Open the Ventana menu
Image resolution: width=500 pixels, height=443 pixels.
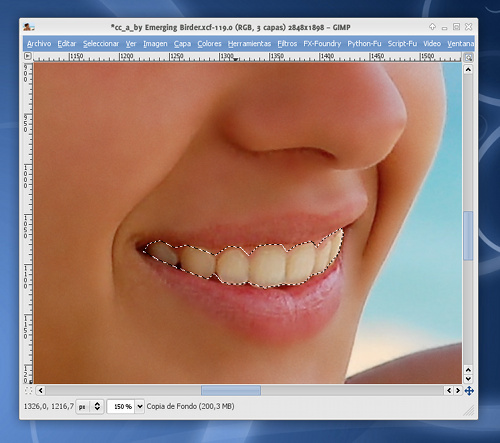click(x=461, y=44)
